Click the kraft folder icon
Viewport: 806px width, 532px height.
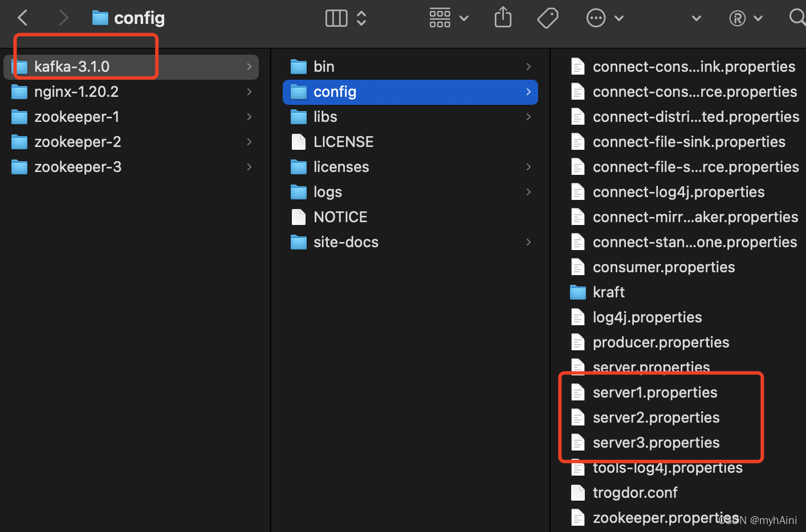578,293
